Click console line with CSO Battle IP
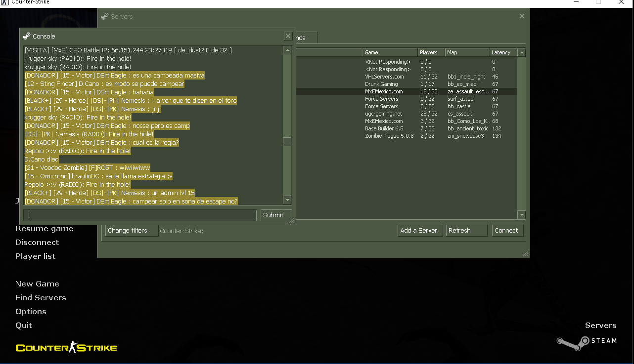The width and height of the screenshot is (634, 364). coord(128,50)
